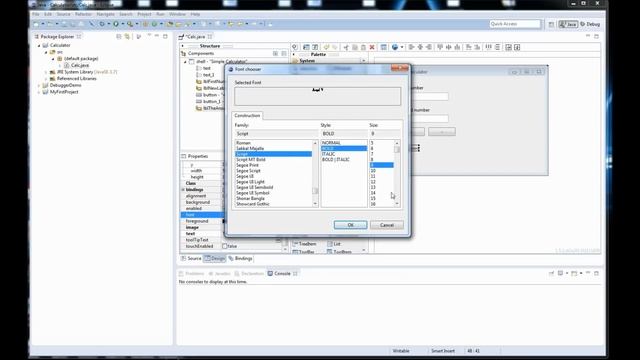Click the red X Delete icon
Image resolution: width=640 pixels, height=360 pixels.
point(372,47)
